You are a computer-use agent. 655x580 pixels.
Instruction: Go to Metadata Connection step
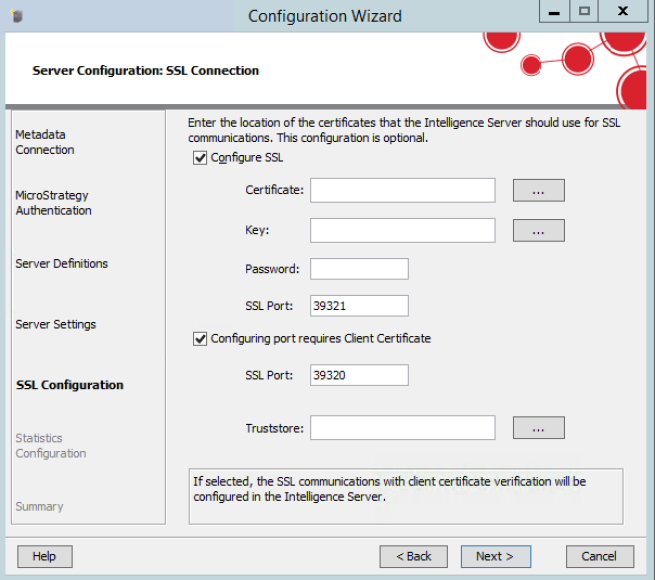pyautogui.click(x=45, y=142)
